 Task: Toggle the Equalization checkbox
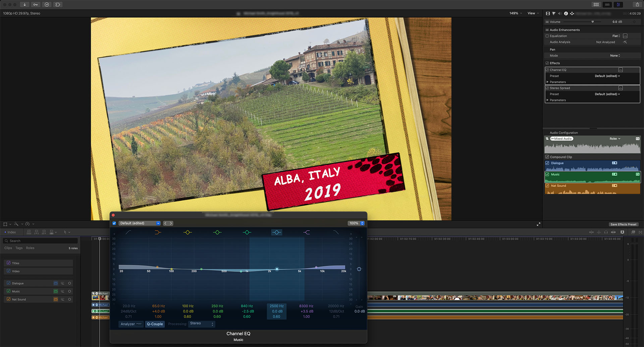click(x=547, y=36)
